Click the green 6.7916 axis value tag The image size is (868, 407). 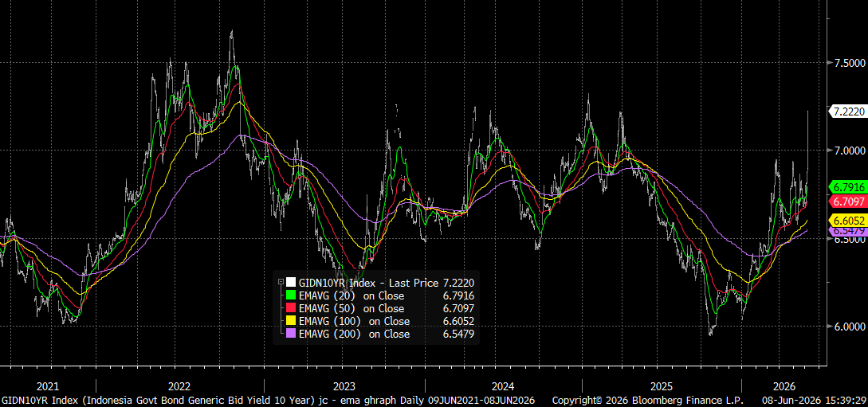coord(847,187)
